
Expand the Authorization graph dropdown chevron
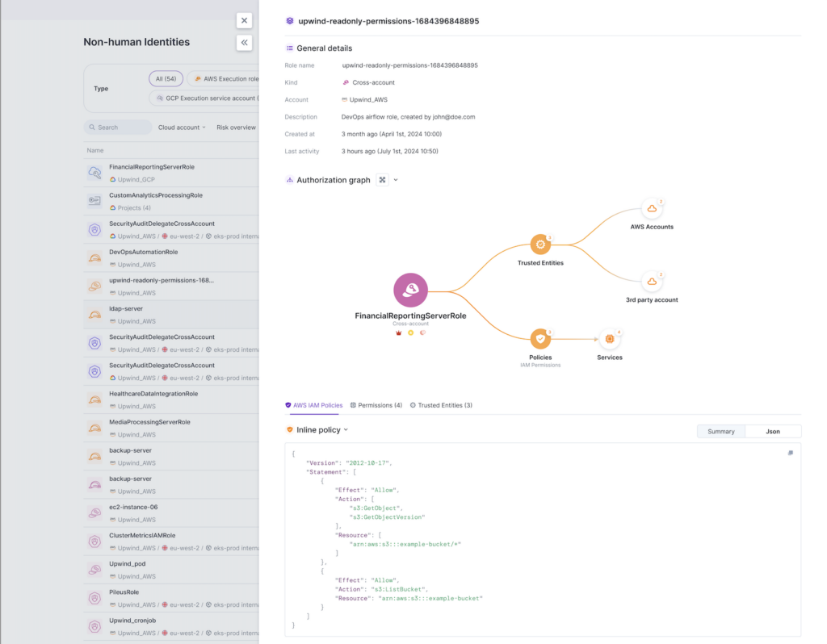tap(396, 180)
